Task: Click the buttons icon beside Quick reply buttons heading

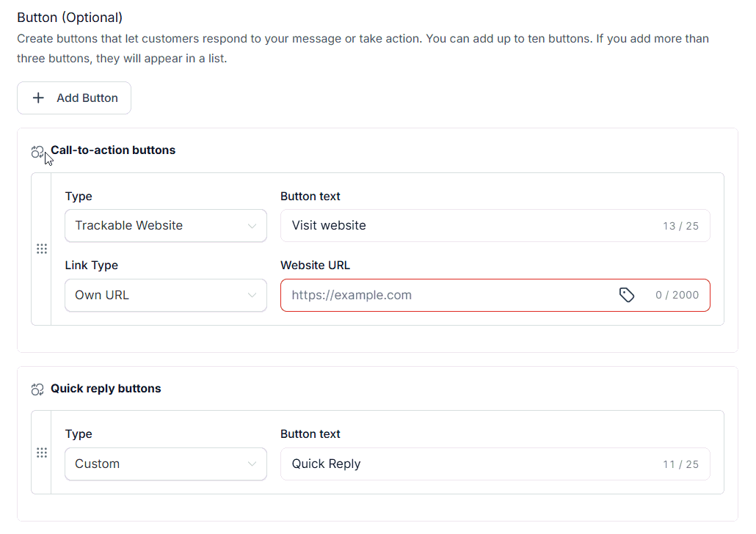Action: tap(37, 389)
